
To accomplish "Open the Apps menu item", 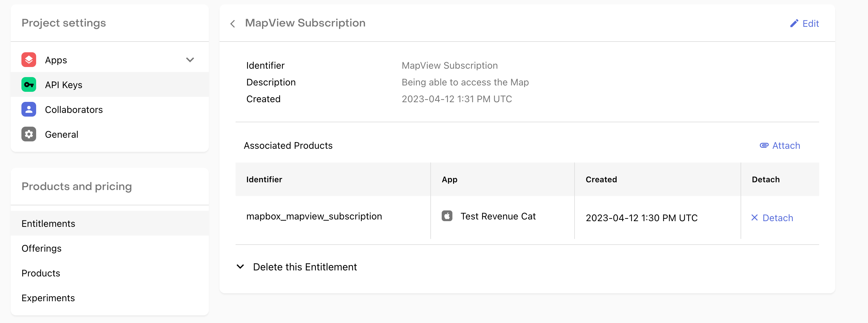I will [110, 60].
